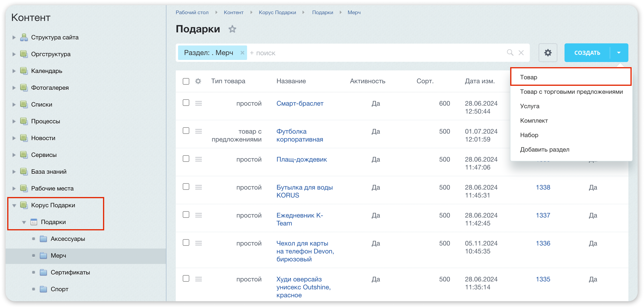Open the Корус Подарки breadcrumb
This screenshot has height=308, width=644.
277,12
